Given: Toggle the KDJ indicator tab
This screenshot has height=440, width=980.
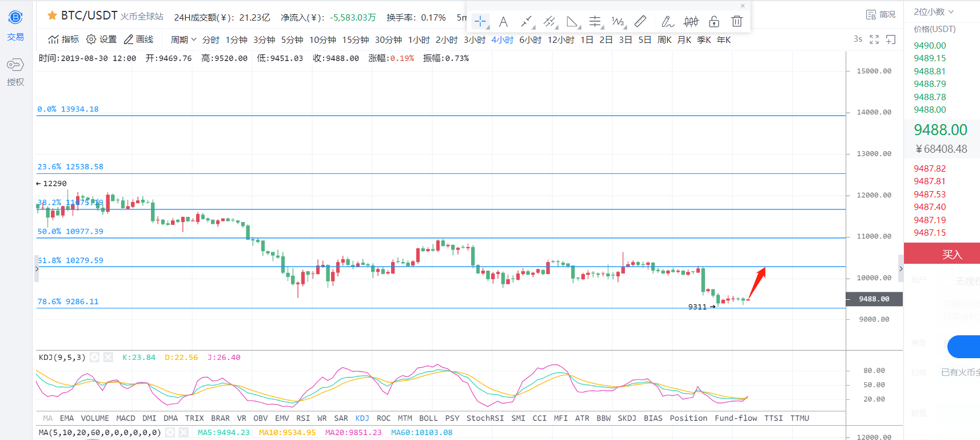Looking at the screenshot, I should click(x=362, y=418).
